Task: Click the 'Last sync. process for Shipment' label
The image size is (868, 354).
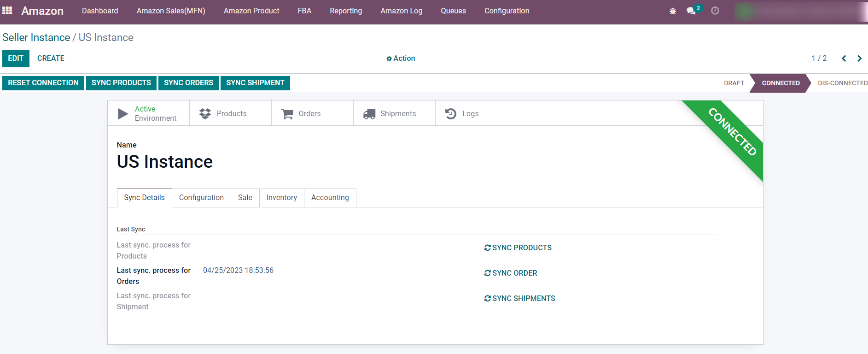Action: (153, 301)
